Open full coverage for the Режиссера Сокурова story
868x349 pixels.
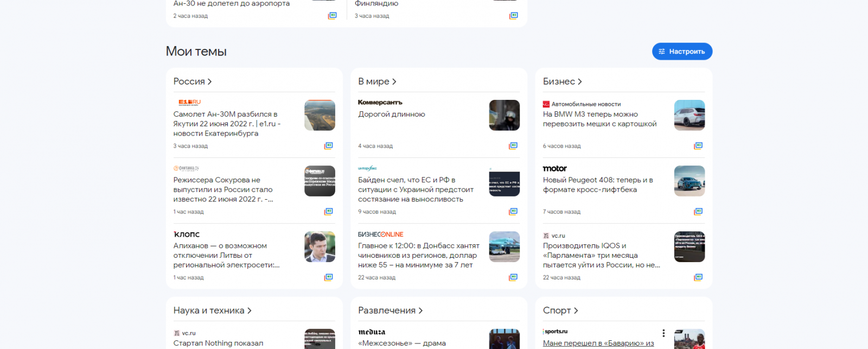click(x=328, y=212)
